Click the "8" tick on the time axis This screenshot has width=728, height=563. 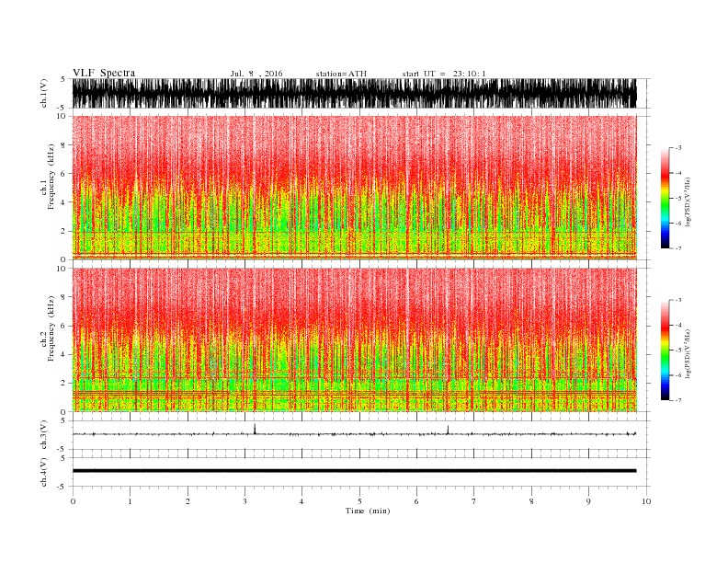pyautogui.click(x=531, y=501)
